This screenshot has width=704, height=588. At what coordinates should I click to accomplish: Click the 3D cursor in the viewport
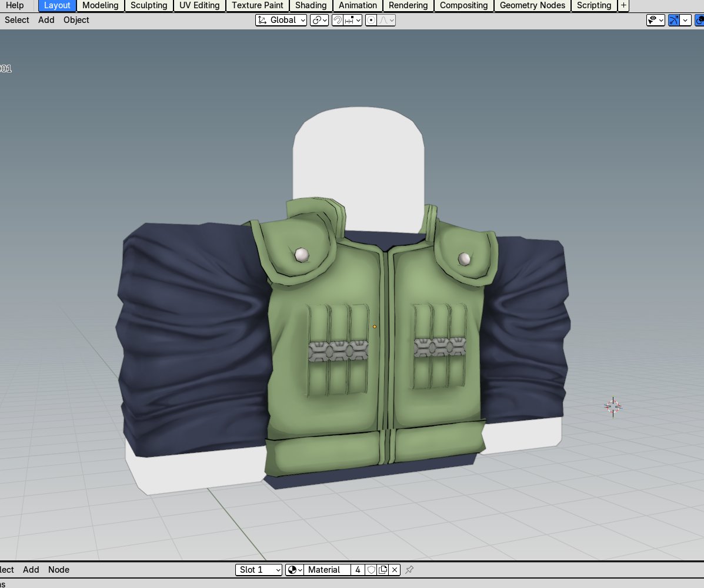coord(613,407)
